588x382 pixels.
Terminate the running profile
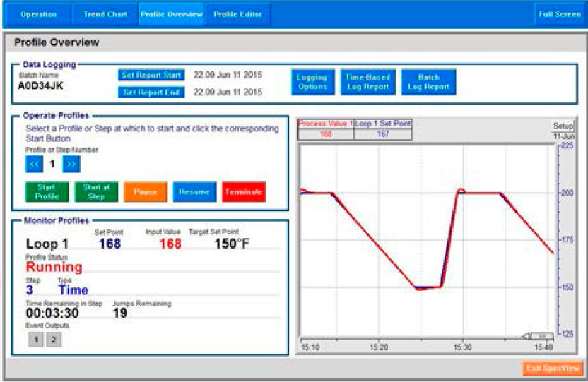pos(243,192)
